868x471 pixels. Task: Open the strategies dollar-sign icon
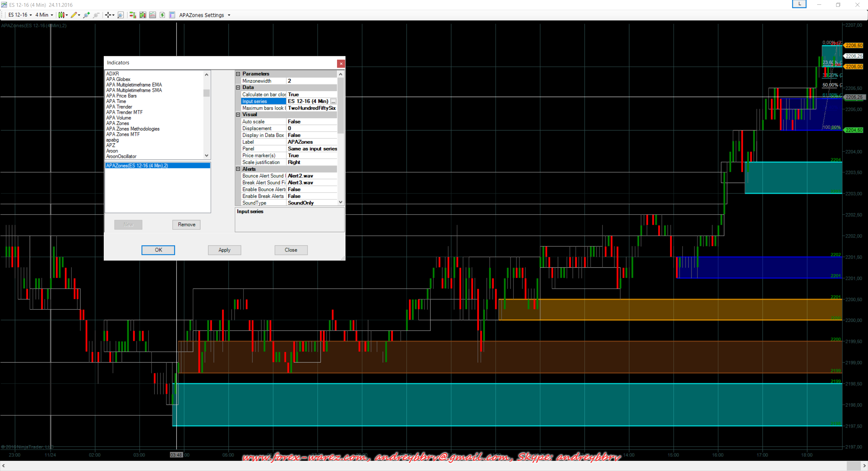click(162, 15)
